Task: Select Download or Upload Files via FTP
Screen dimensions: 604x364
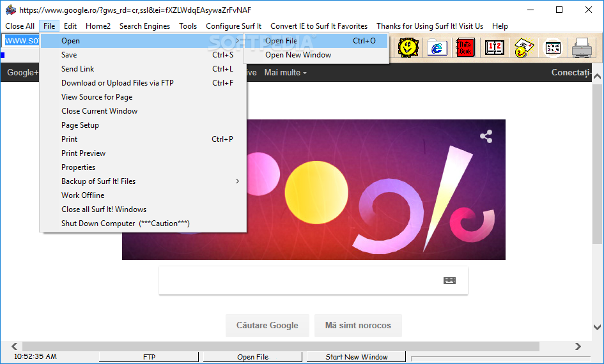Action: (143, 83)
